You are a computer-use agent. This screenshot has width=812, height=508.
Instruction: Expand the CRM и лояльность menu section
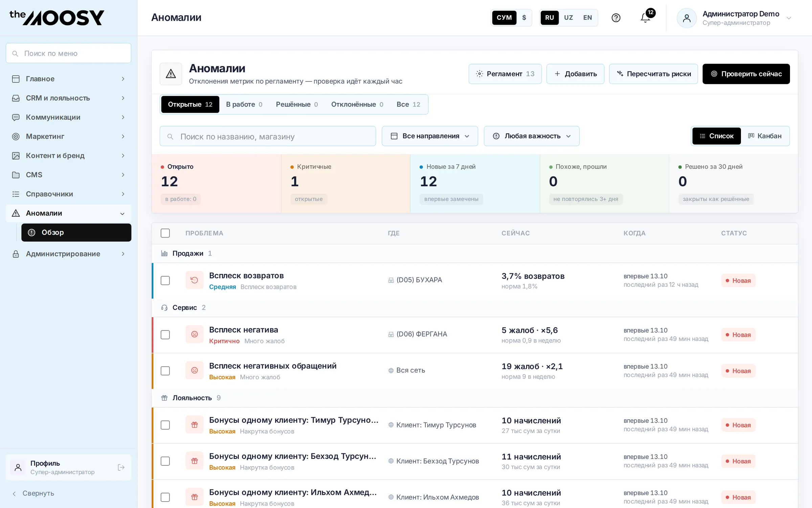click(68, 98)
